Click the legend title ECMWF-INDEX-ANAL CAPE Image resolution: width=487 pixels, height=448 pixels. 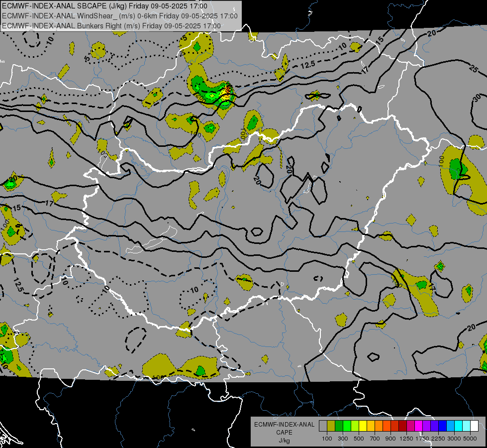coord(284,429)
